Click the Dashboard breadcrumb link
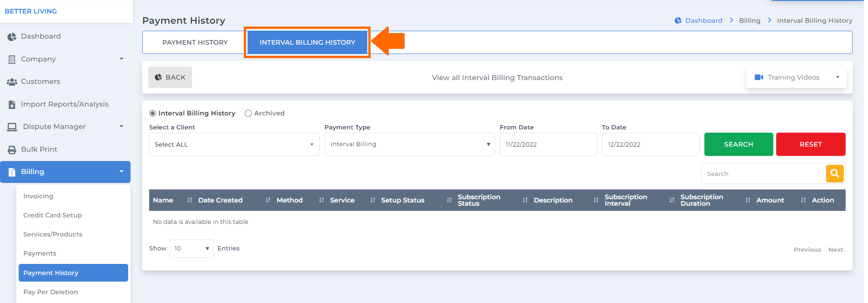 click(x=703, y=20)
